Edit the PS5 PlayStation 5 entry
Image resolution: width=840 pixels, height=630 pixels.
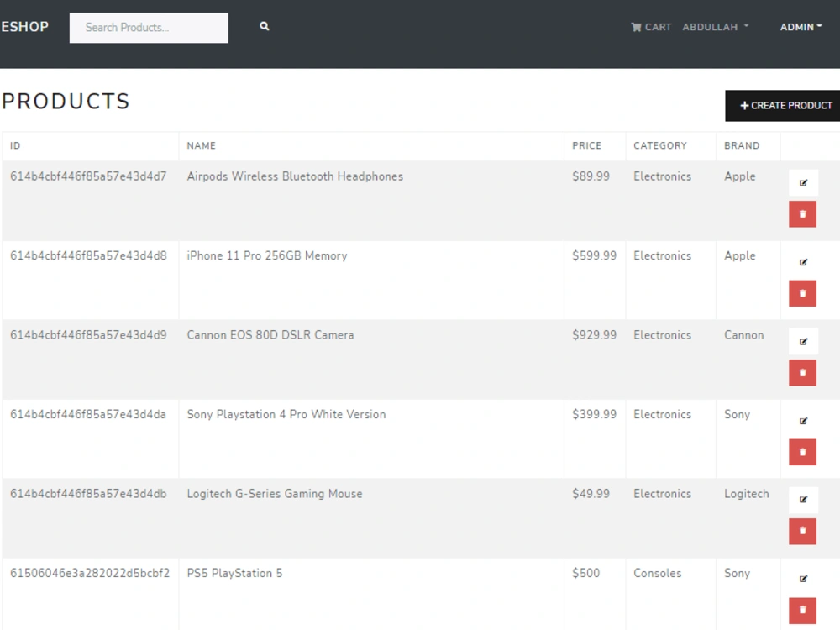point(802,579)
